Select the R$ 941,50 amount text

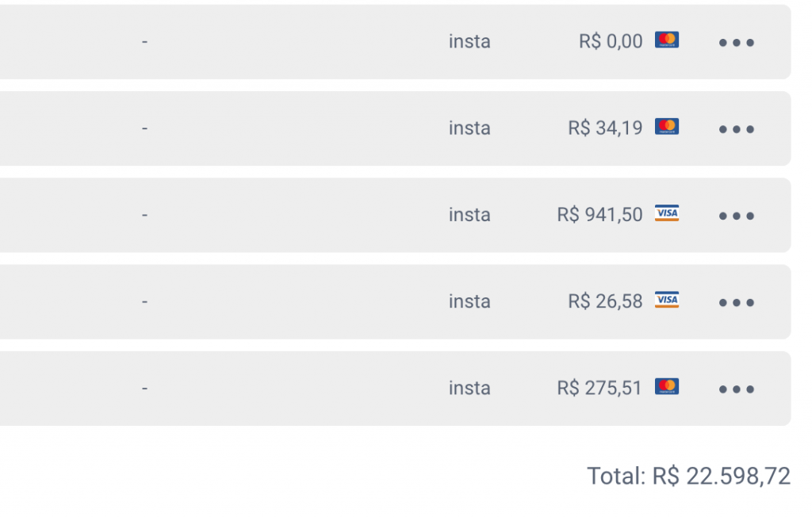pos(599,214)
